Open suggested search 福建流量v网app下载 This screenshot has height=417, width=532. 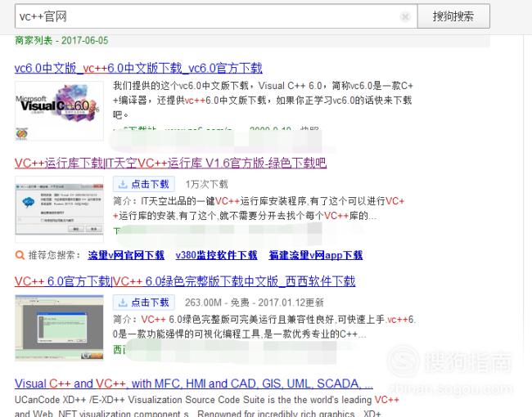316,255
